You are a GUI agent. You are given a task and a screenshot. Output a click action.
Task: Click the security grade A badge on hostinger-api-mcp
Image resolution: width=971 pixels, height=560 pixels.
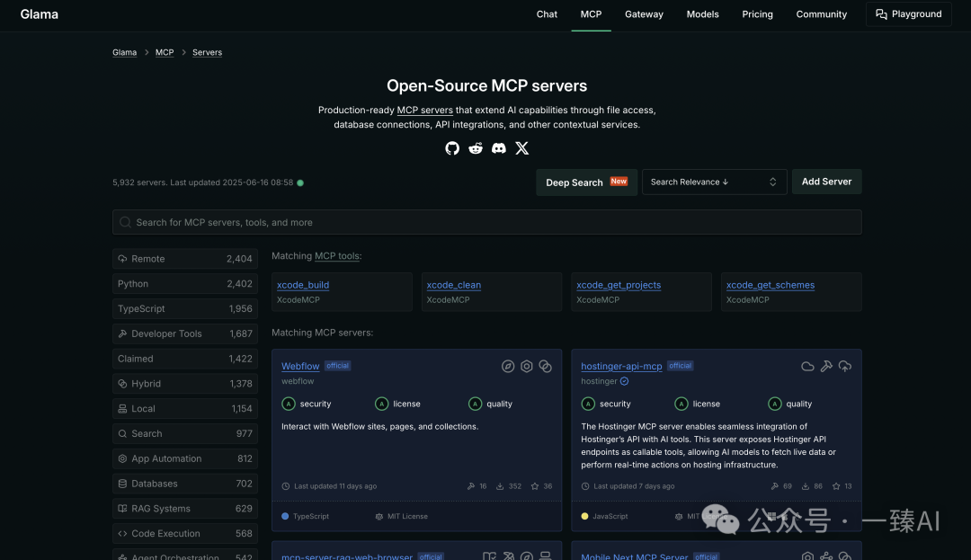point(588,404)
